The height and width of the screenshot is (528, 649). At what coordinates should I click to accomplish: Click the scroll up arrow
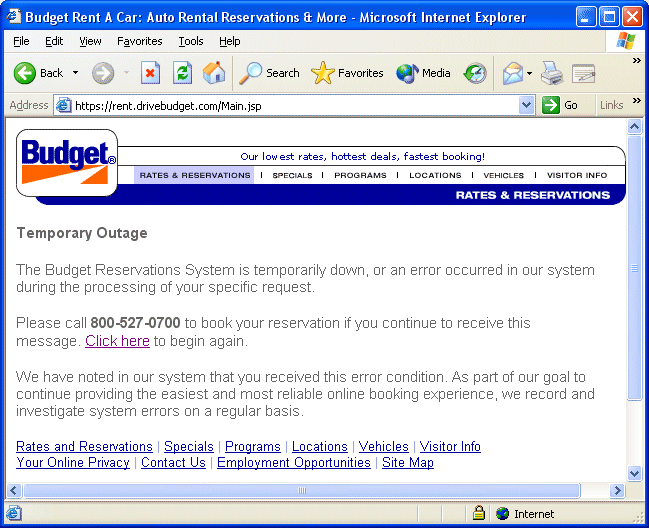pyautogui.click(x=634, y=127)
